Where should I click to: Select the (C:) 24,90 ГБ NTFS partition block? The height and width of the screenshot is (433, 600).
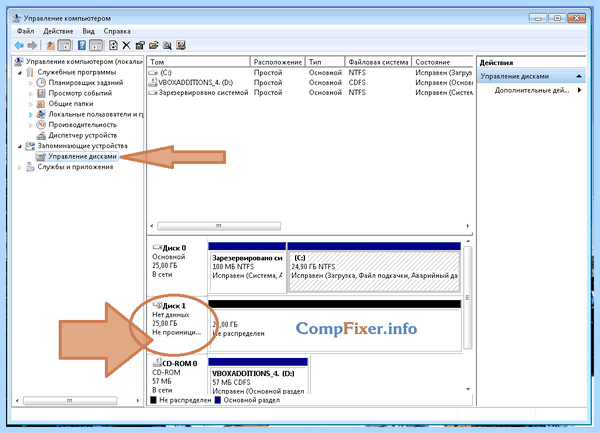374,267
